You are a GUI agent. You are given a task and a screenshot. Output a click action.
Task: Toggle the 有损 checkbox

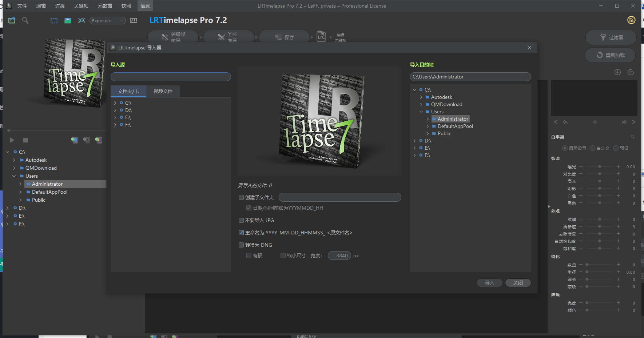pyautogui.click(x=249, y=255)
